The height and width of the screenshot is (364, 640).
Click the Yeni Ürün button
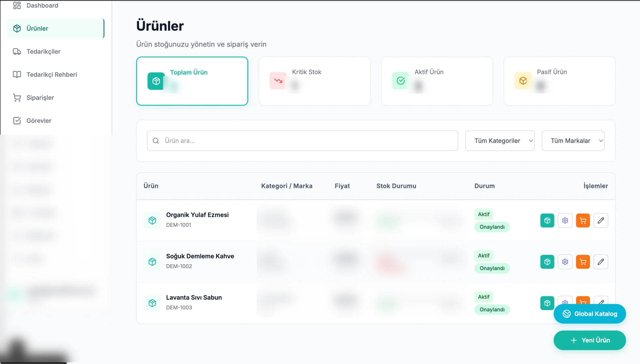tap(589, 340)
